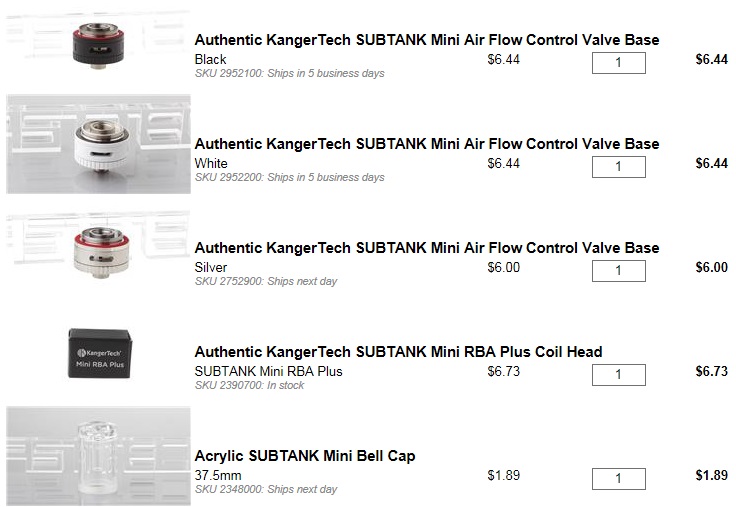
Task: Click the SKU 2952100 shipping info text
Action: click(x=289, y=73)
